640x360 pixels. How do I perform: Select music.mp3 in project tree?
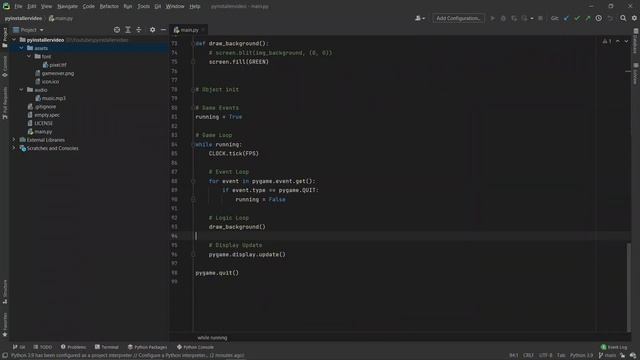pyautogui.click(x=53, y=98)
